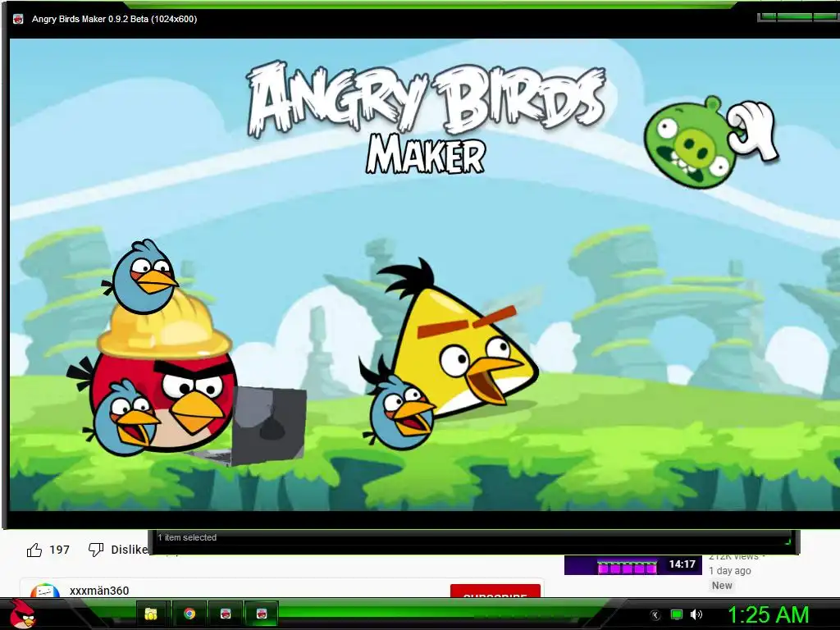Screen dimensions: 840x630
Task: Like the video with thumbs-up icon
Action: (x=34, y=550)
